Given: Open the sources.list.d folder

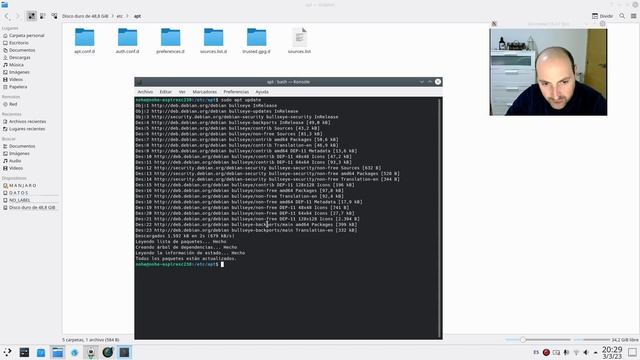Looking at the screenshot, I should point(213,40).
